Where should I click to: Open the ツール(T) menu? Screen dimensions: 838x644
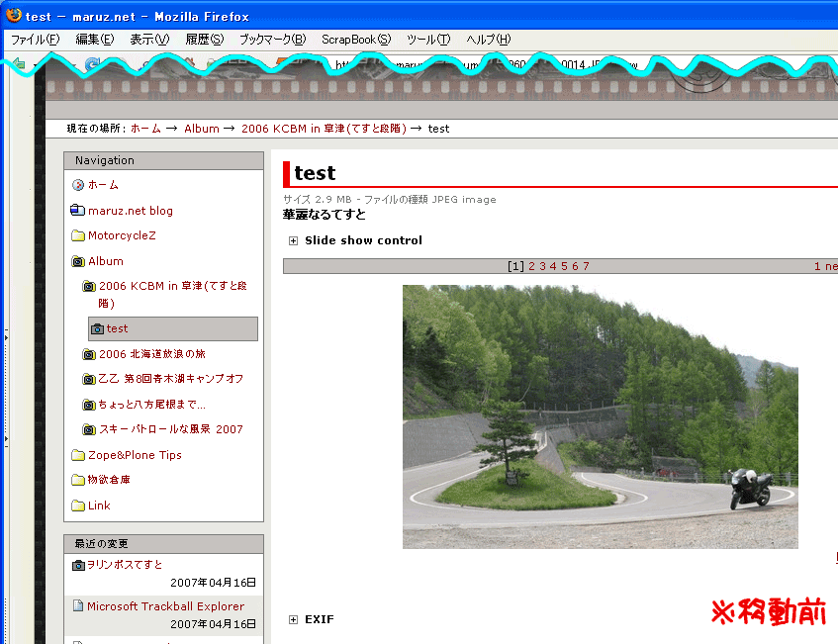point(428,40)
